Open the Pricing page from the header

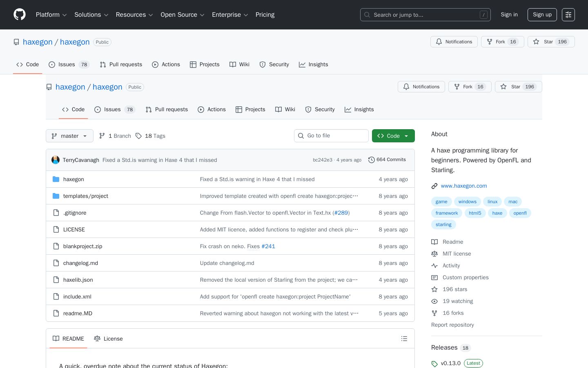point(265,15)
